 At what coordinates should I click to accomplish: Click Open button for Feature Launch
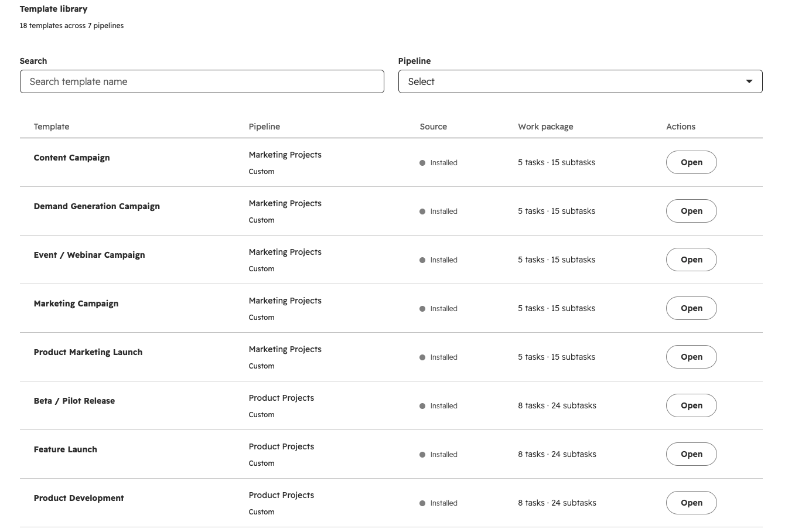click(691, 454)
